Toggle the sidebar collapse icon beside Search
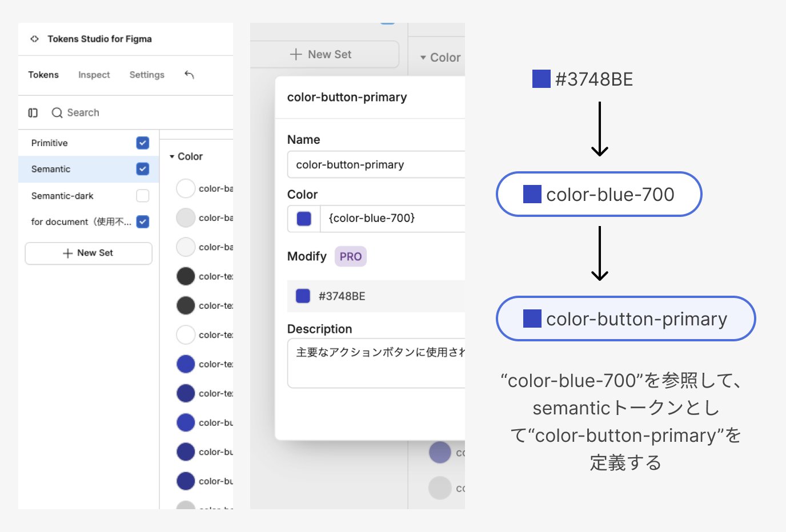Screen dimensions: 786x532 pyautogui.click(x=33, y=113)
